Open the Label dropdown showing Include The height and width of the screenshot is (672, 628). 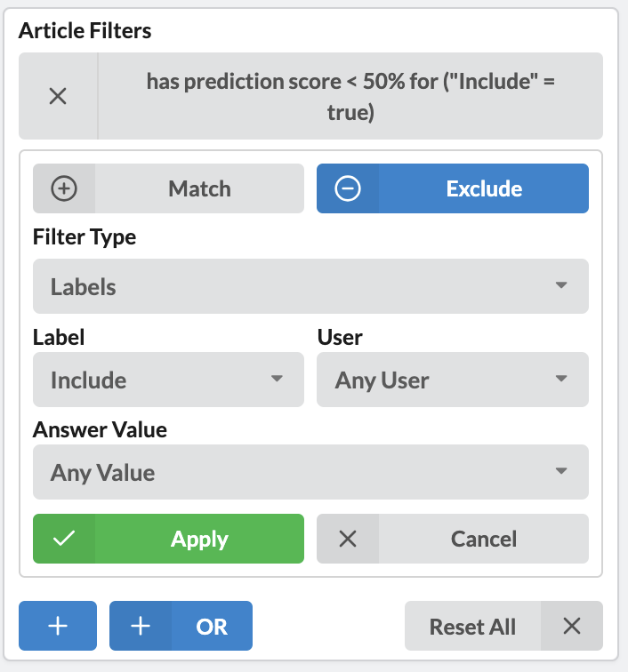(x=168, y=380)
